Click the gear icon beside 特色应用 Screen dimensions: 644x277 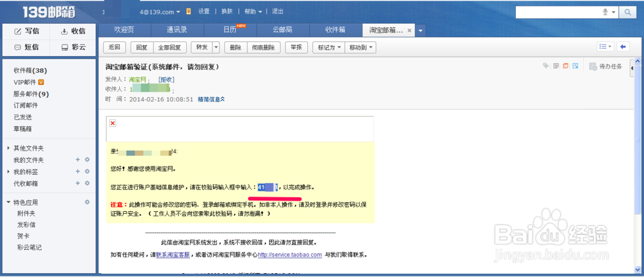(87, 202)
